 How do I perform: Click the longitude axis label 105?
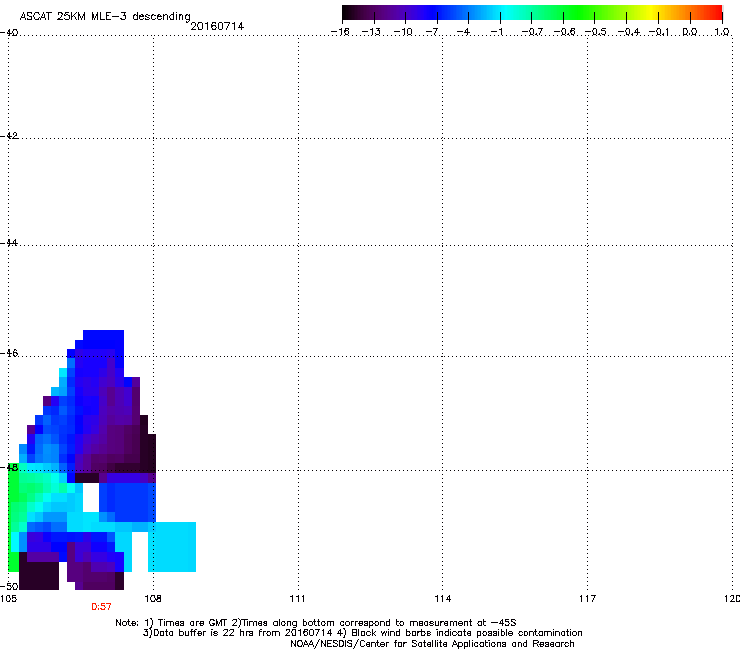(x=8, y=599)
